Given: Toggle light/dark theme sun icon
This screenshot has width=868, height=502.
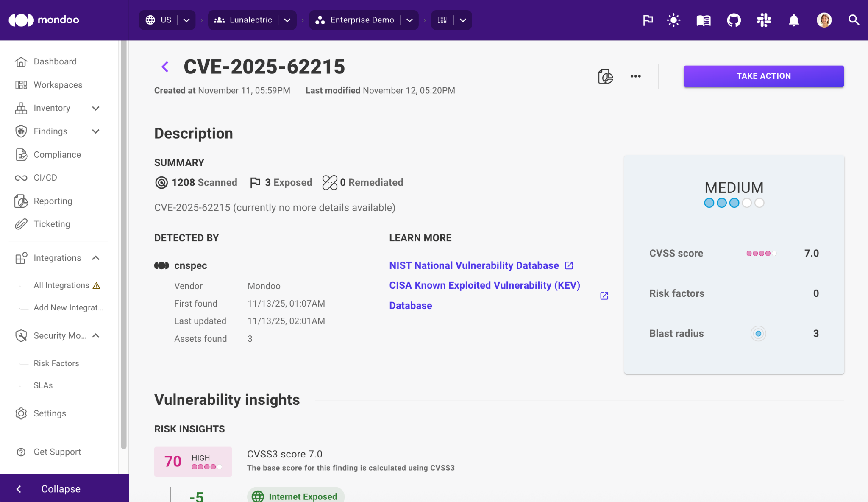Looking at the screenshot, I should (673, 20).
